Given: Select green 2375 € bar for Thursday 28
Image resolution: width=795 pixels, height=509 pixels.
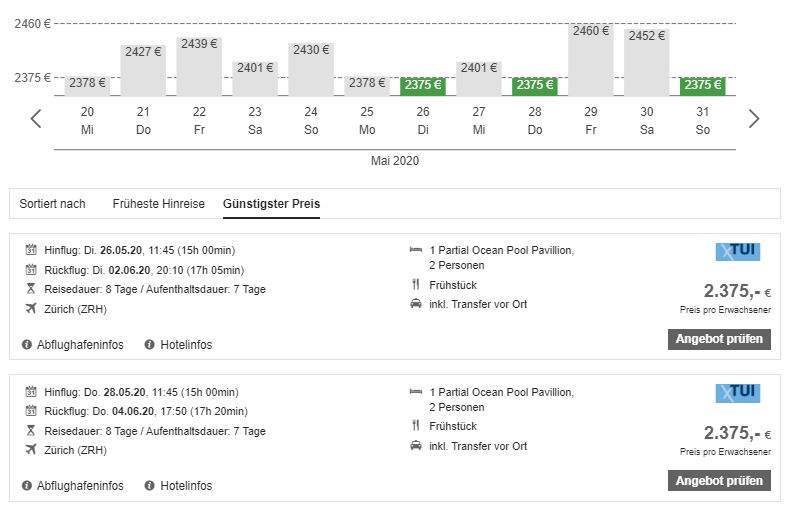Looking at the screenshot, I should coord(535,85).
